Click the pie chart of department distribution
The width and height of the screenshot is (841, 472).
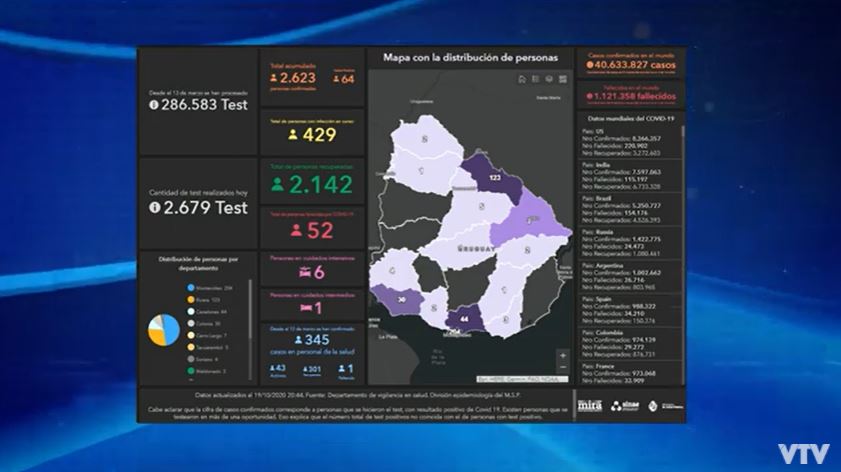(163, 329)
